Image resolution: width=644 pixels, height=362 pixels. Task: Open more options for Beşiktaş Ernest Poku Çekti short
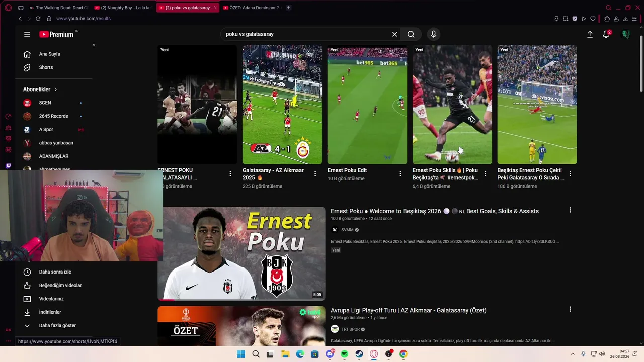[x=570, y=174]
